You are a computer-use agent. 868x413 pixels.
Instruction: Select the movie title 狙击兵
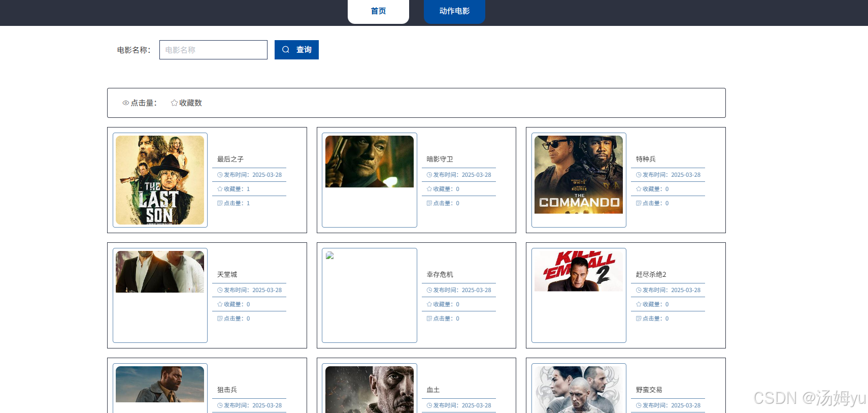pos(227,390)
